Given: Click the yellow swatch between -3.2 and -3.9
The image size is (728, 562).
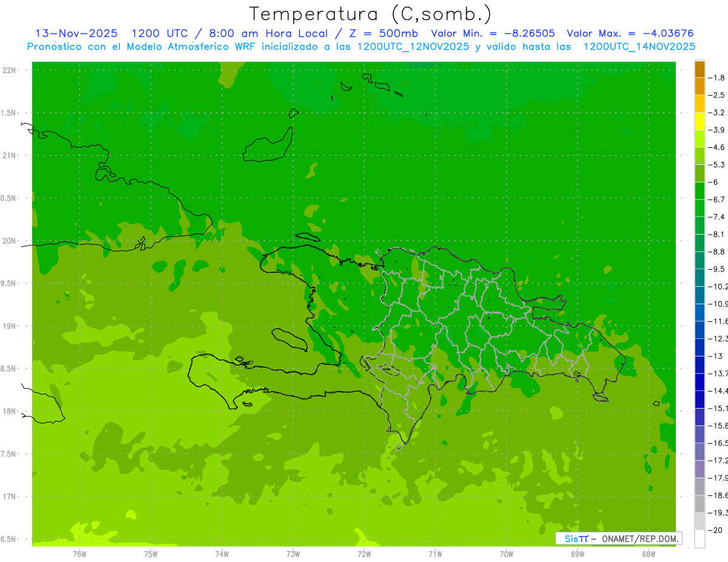Looking at the screenshot, I should (x=699, y=121).
